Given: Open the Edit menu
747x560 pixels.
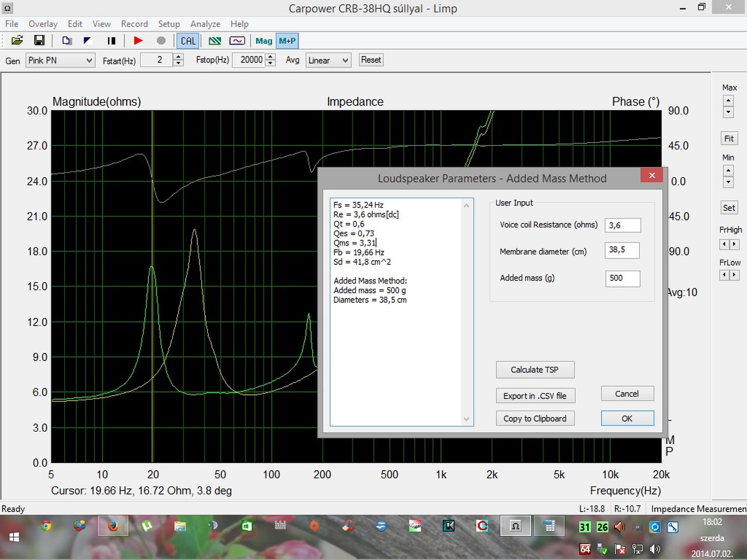Looking at the screenshot, I should click(x=75, y=24).
